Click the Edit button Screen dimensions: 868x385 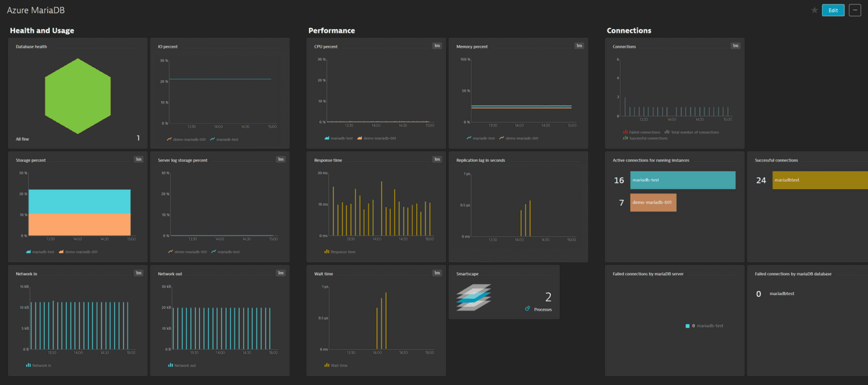point(833,10)
